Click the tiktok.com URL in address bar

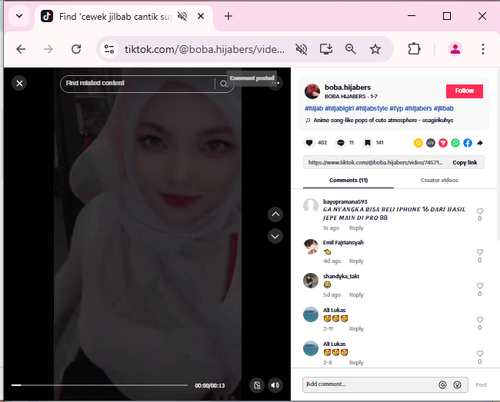tap(204, 49)
